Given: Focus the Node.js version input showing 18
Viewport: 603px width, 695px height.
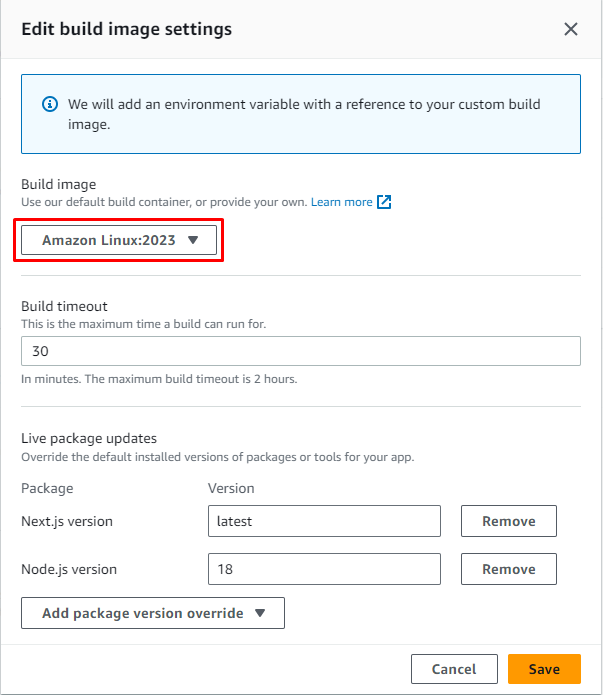Looking at the screenshot, I should pos(324,569).
